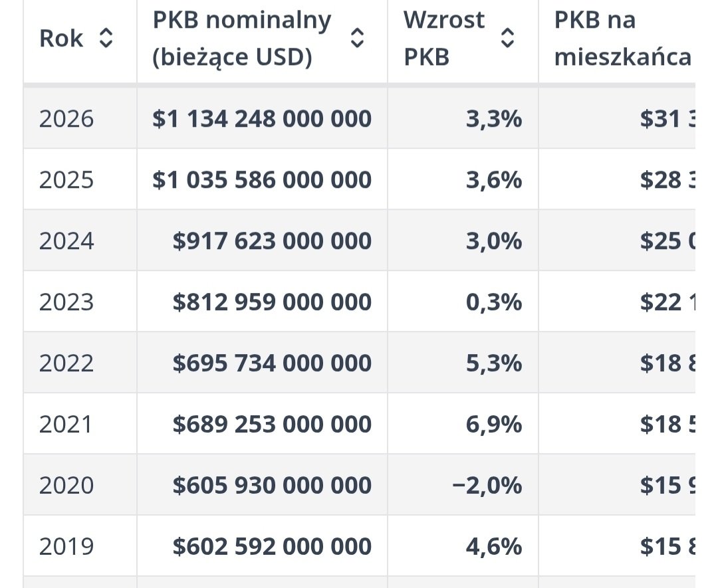The height and width of the screenshot is (588, 718).
Task: Click the 6,9% growth value
Action: (494, 424)
